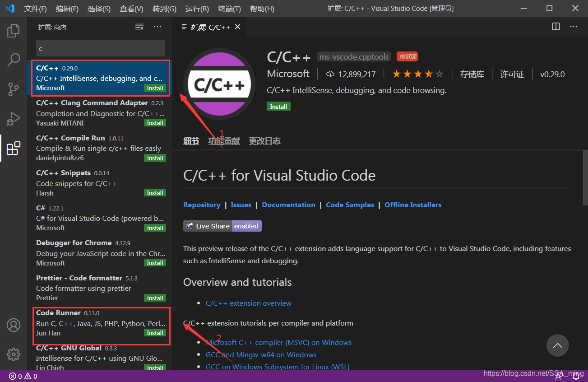Viewport: 588px width, 382px height.
Task: Open the 编辑(E) menu
Action: [67, 9]
